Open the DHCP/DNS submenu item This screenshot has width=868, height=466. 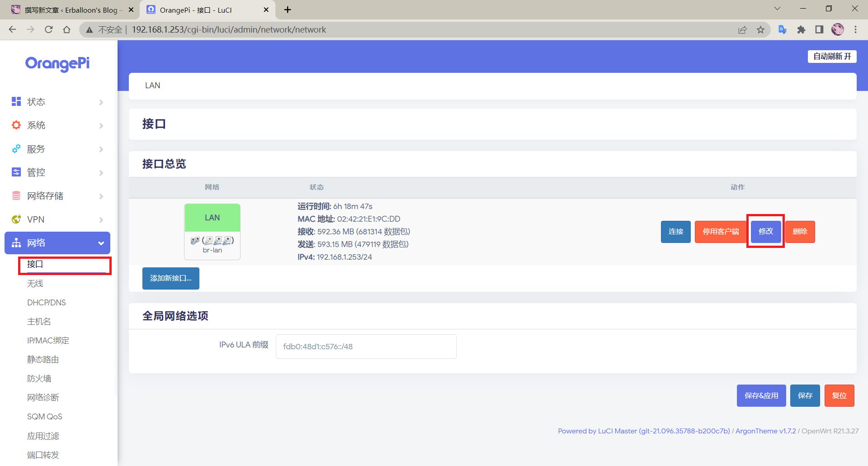(x=47, y=303)
